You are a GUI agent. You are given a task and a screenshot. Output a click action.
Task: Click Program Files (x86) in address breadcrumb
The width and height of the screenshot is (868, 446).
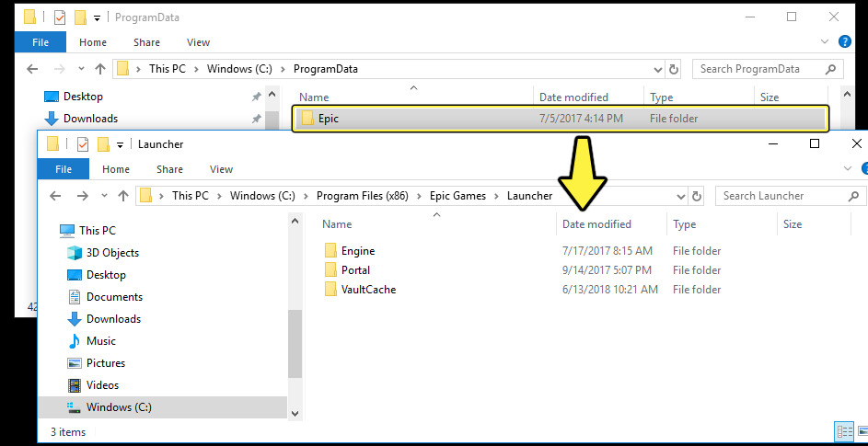point(363,196)
